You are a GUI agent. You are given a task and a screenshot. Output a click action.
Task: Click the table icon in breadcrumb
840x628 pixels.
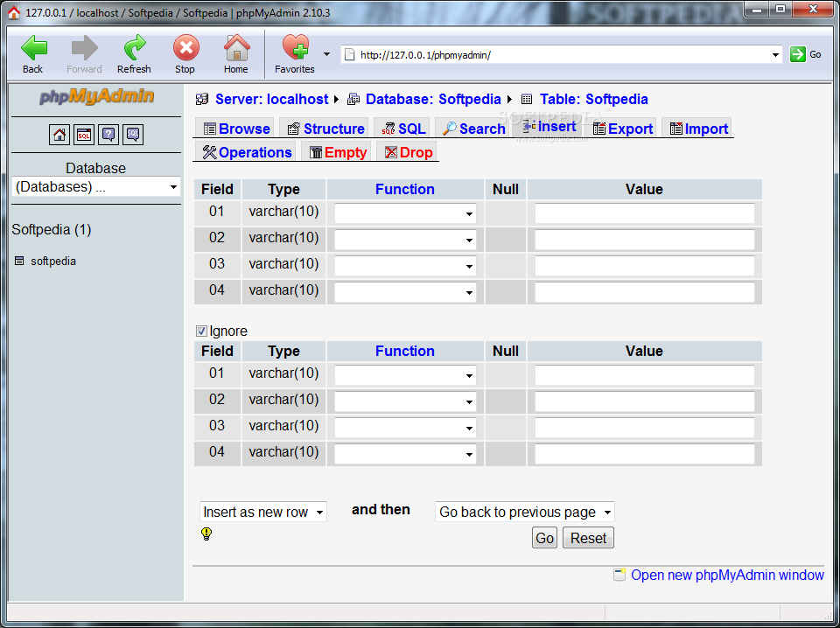tap(527, 99)
